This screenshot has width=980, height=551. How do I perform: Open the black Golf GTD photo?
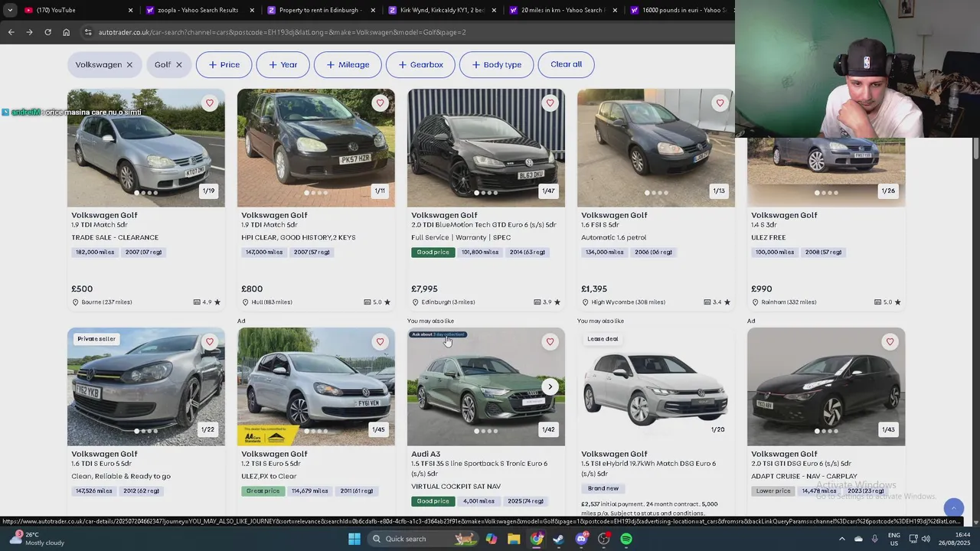486,148
